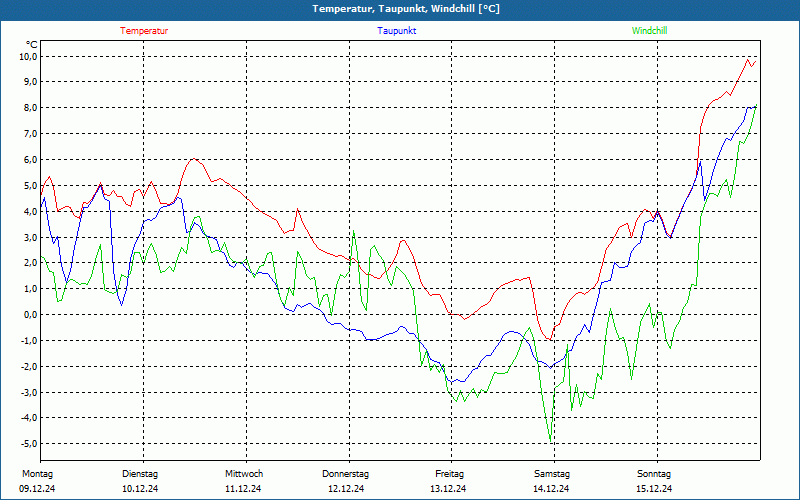This screenshot has height=500, width=800.
Task: Click the 10,0 y-axis value
Action: (28, 56)
